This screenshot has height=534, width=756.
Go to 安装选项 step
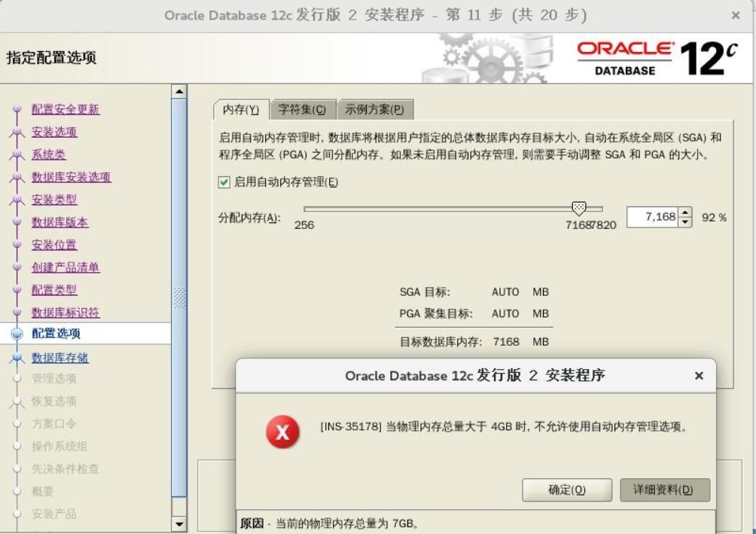54,132
